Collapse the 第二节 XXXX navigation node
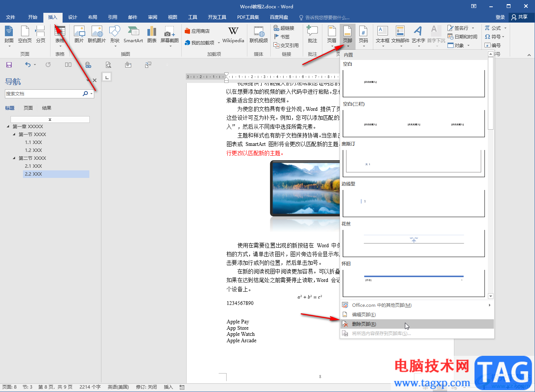Image resolution: width=535 pixels, height=392 pixels. (x=14, y=158)
